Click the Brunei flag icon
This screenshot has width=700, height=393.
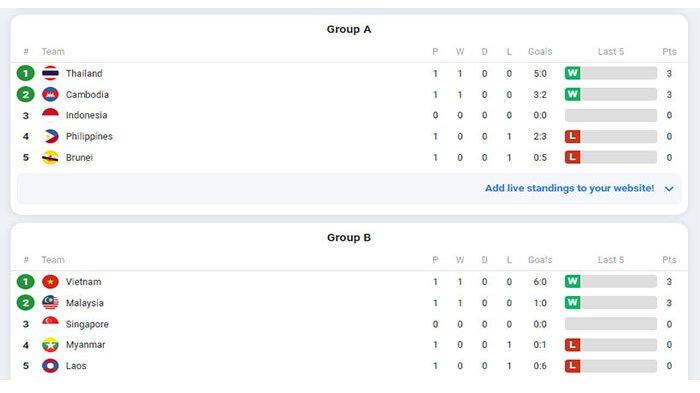(x=50, y=157)
